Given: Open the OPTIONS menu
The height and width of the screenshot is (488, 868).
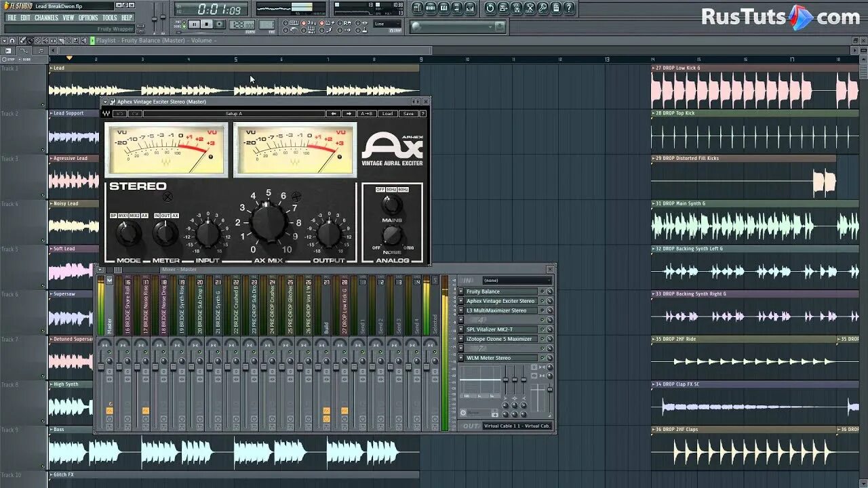Looking at the screenshot, I should [88, 18].
